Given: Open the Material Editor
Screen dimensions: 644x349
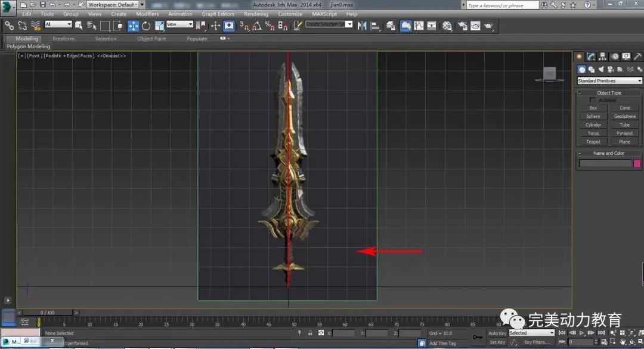Looking at the screenshot, I should pos(447,26).
